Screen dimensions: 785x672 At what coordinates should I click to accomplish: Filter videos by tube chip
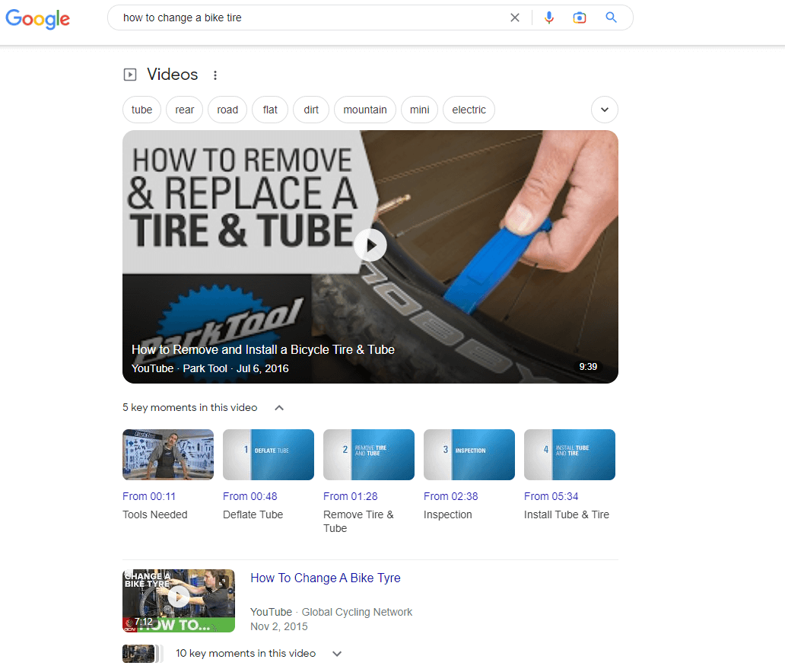(141, 110)
